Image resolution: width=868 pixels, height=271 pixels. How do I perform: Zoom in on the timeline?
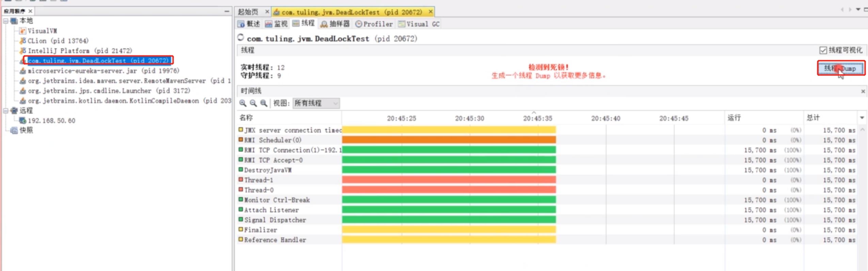click(243, 103)
